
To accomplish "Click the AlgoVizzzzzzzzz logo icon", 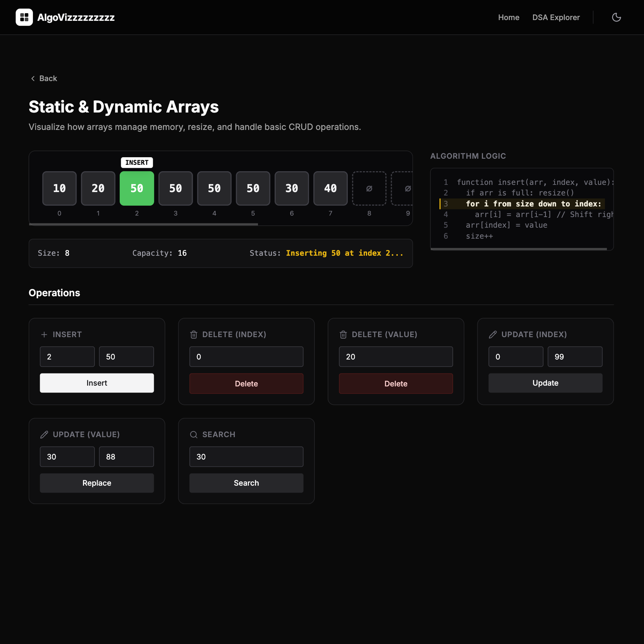I will [24, 17].
